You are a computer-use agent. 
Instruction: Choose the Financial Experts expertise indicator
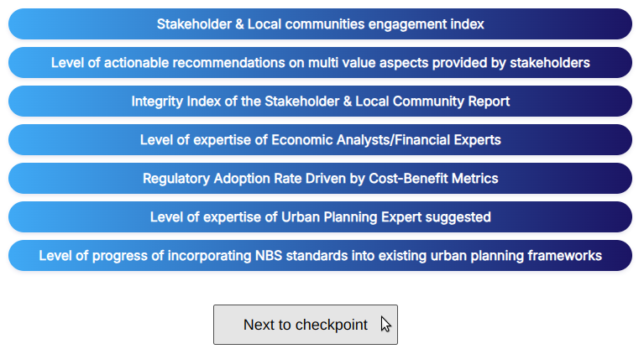[320, 139]
